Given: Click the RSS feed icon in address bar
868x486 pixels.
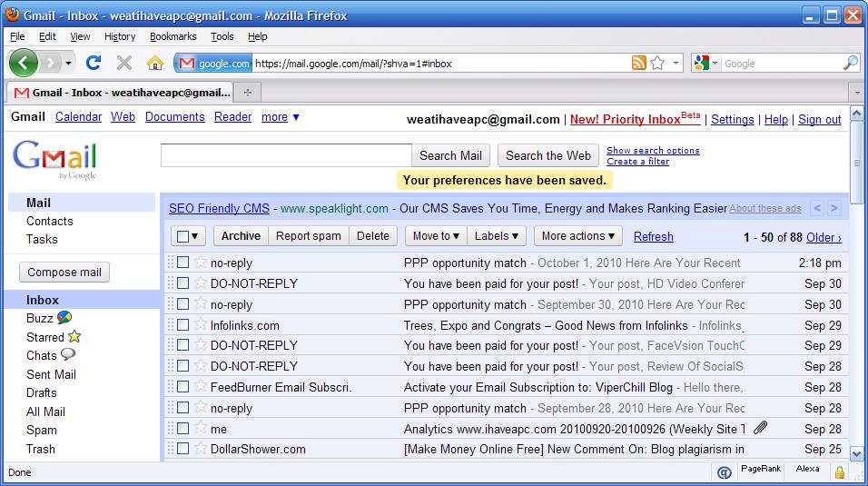Looking at the screenshot, I should pos(639,64).
